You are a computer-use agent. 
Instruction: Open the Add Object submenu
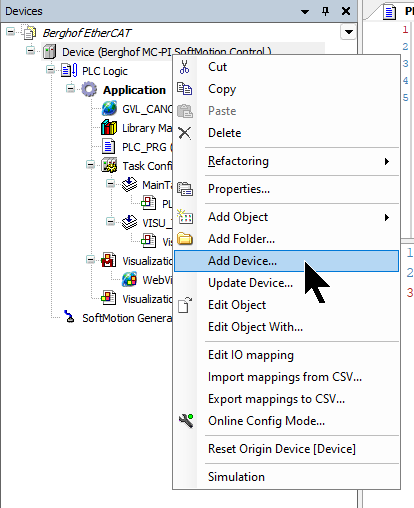click(287, 217)
